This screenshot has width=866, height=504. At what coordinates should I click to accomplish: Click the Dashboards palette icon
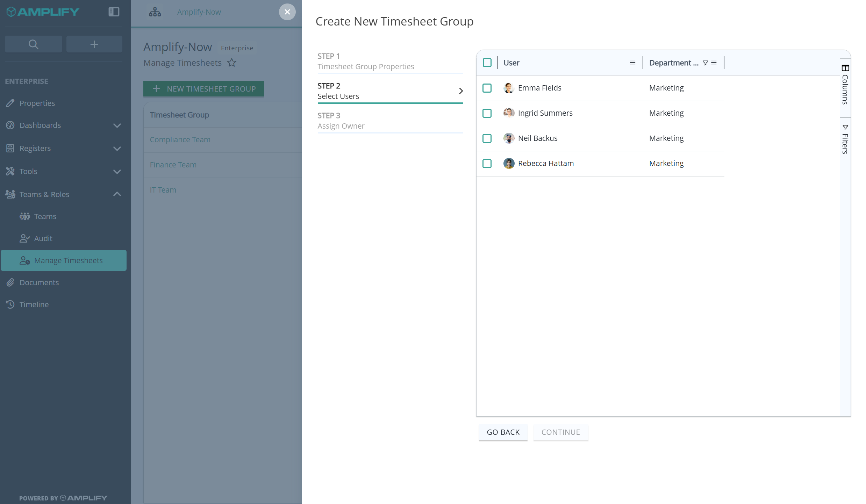10,125
